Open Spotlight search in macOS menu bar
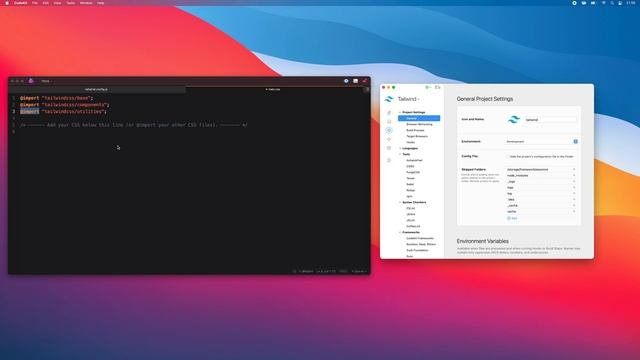 (612, 3)
